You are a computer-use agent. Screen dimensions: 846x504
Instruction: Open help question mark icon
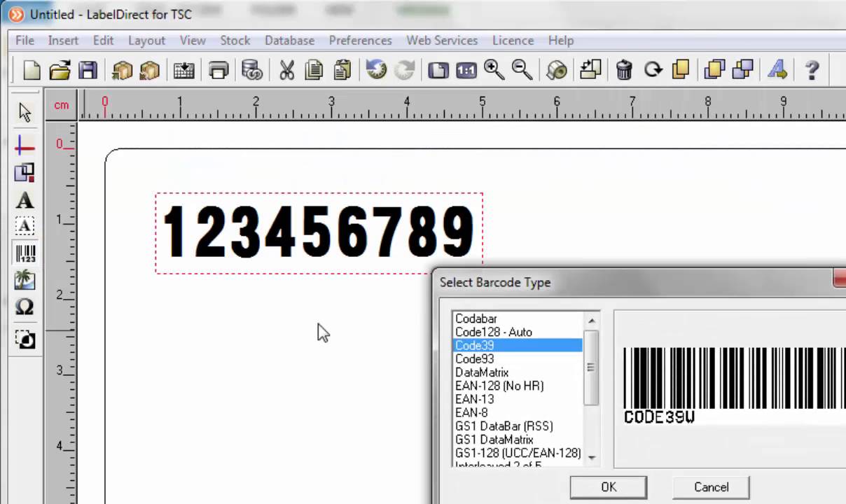click(812, 70)
